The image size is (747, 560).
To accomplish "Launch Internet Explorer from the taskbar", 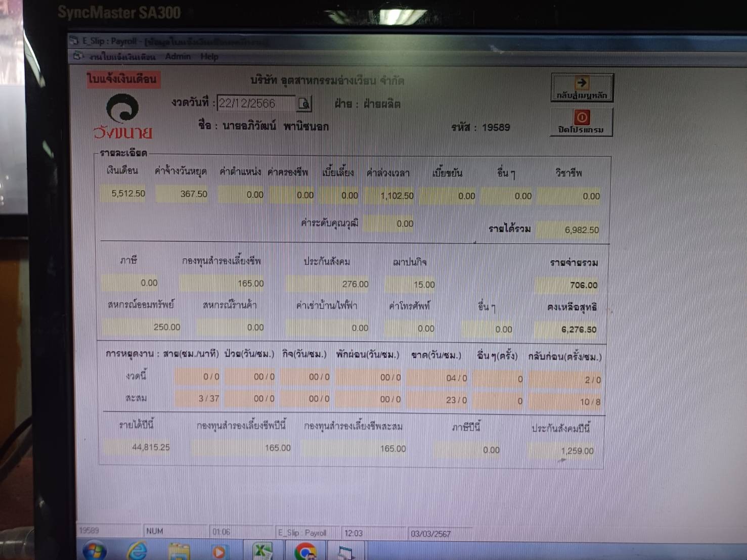I will [137, 551].
